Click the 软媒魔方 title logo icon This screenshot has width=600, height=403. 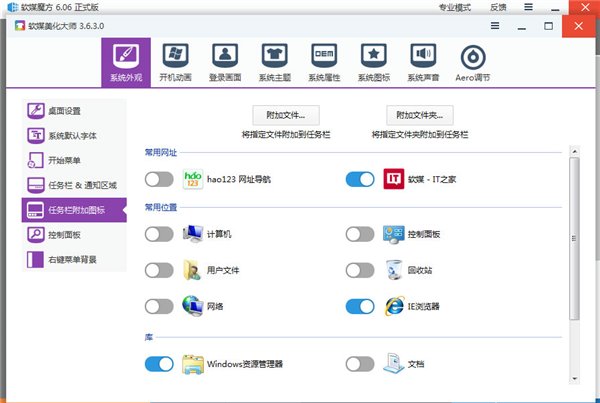(13, 7)
